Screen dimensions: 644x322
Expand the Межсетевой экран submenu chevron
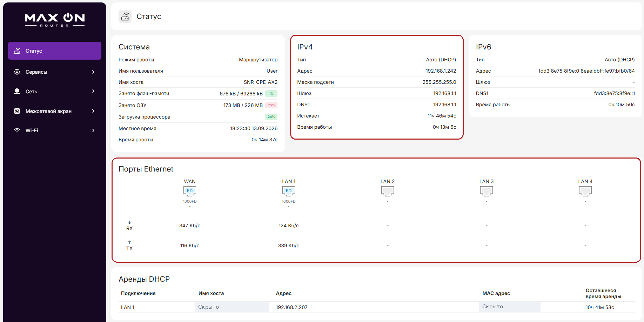pyautogui.click(x=93, y=111)
